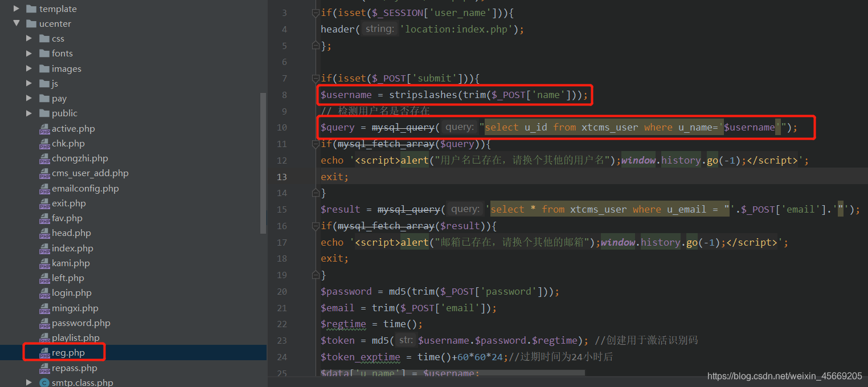
Task: Expand the js folder arrow
Action: pos(29,83)
